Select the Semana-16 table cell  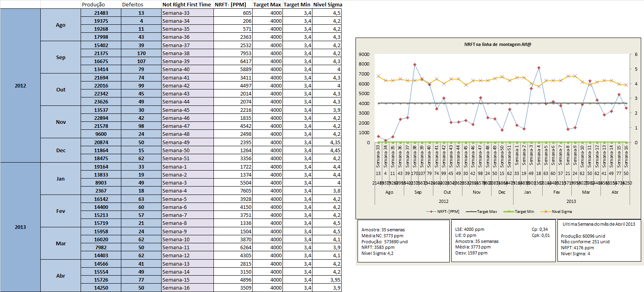click(188, 288)
